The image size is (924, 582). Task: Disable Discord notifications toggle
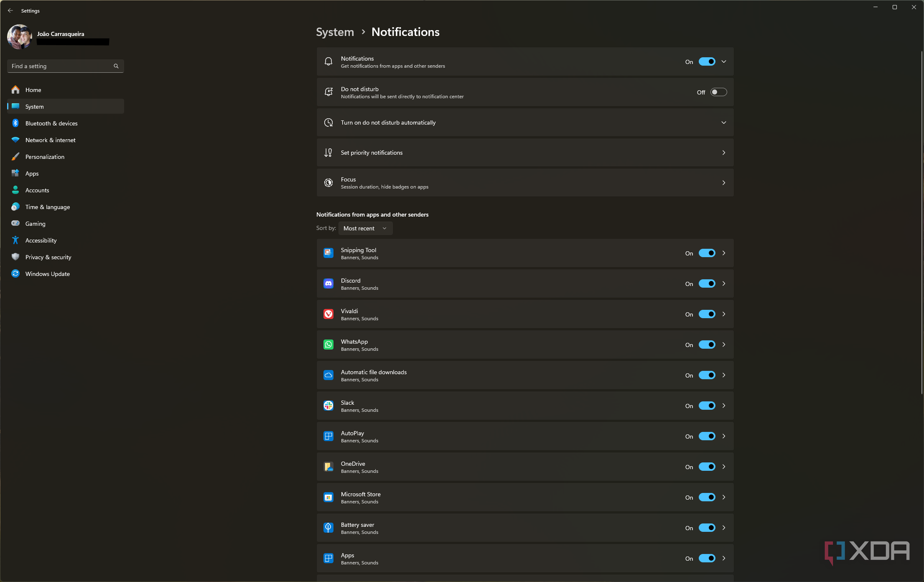tap(707, 283)
